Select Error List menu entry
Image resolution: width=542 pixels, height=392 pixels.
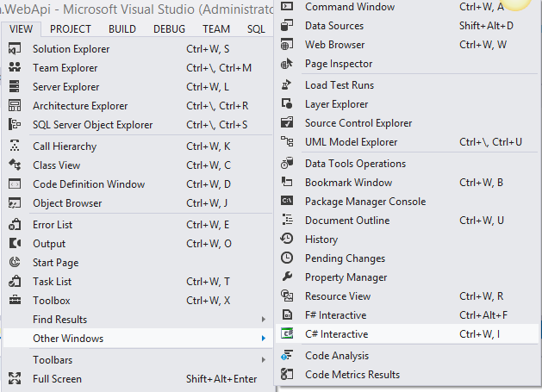(x=138, y=225)
